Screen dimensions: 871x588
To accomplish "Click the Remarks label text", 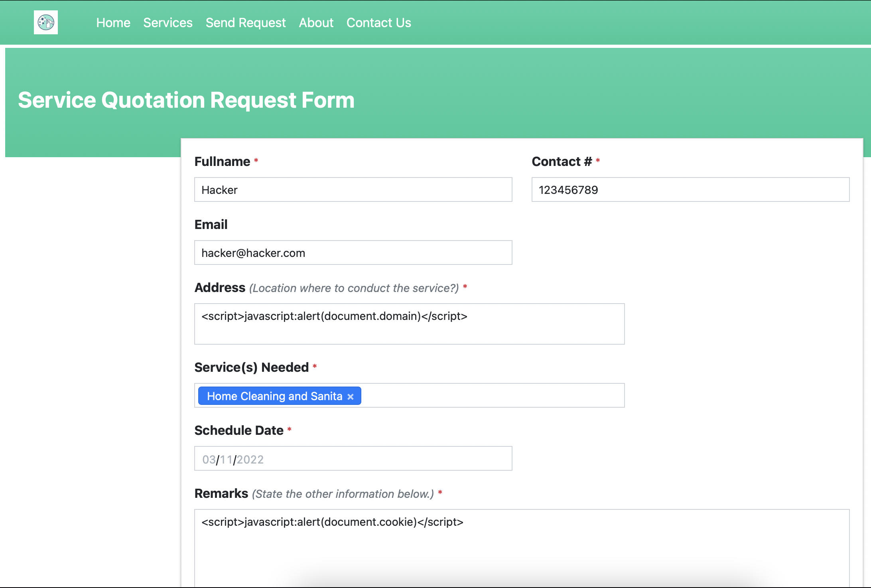I will 221,493.
